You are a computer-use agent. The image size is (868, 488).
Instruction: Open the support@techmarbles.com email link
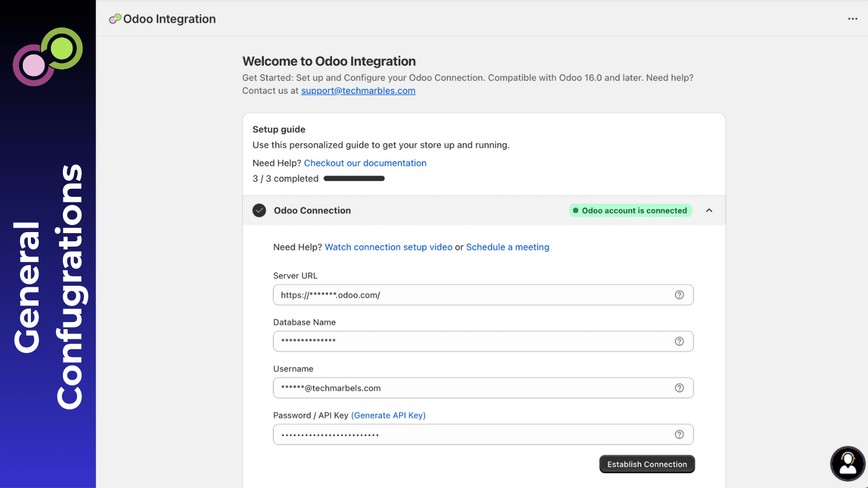(358, 91)
